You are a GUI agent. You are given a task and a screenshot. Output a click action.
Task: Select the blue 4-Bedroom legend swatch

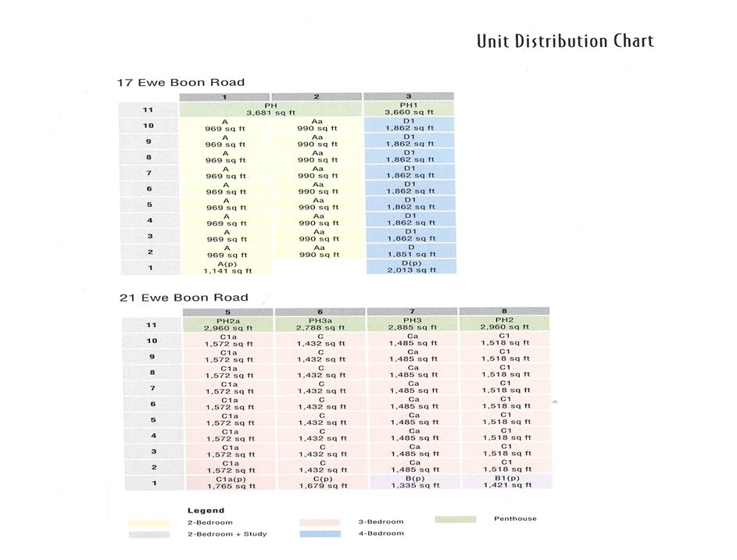pyautogui.click(x=320, y=533)
